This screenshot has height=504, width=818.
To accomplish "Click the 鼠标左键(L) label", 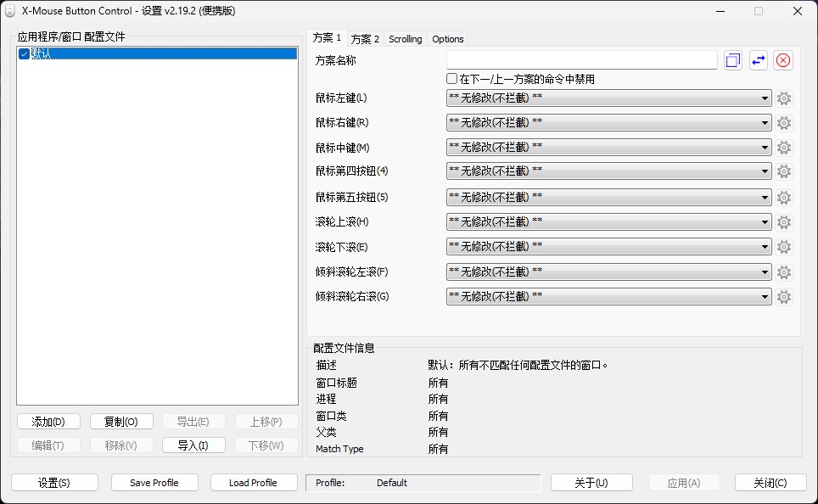I will (341, 98).
